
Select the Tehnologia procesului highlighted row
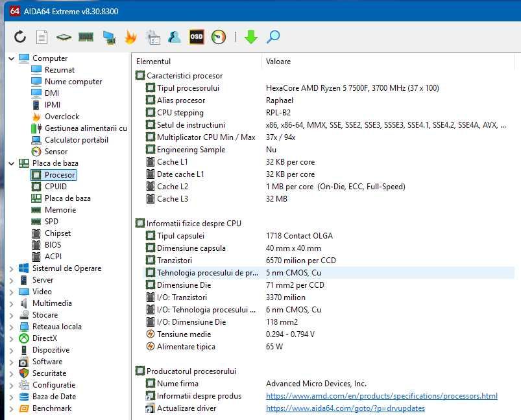coord(329,273)
